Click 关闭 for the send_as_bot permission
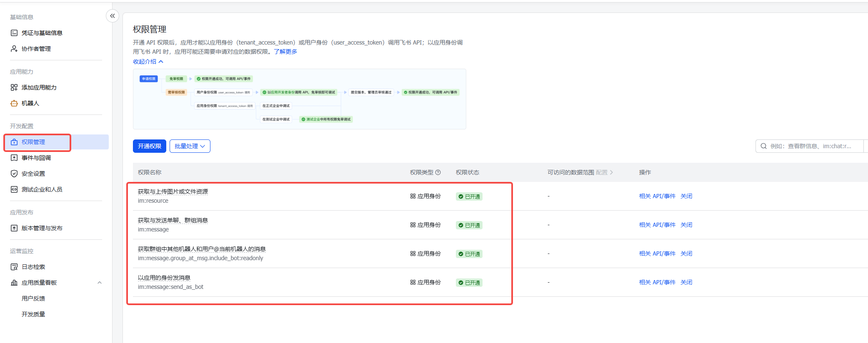 point(686,282)
